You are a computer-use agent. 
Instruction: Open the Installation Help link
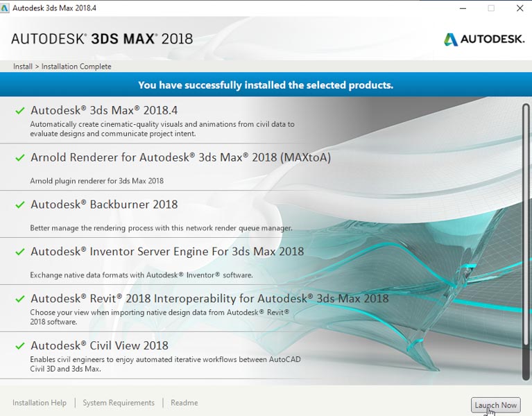pos(40,403)
